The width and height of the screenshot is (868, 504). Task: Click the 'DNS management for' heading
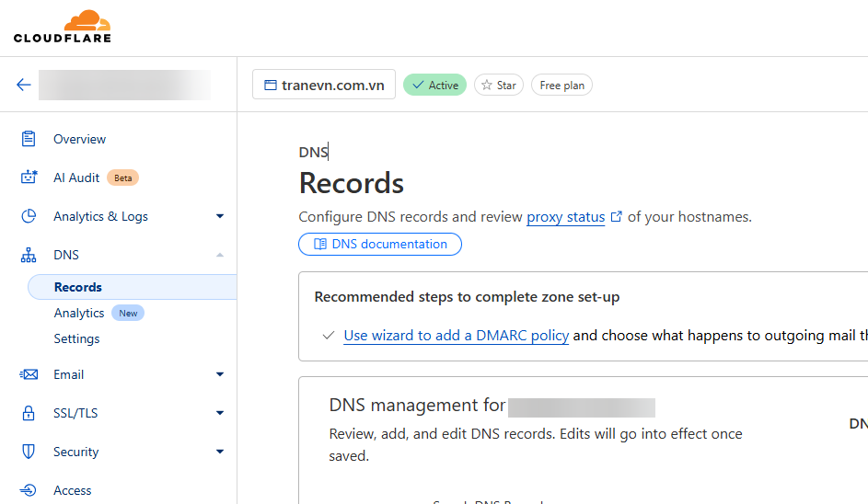point(417,406)
